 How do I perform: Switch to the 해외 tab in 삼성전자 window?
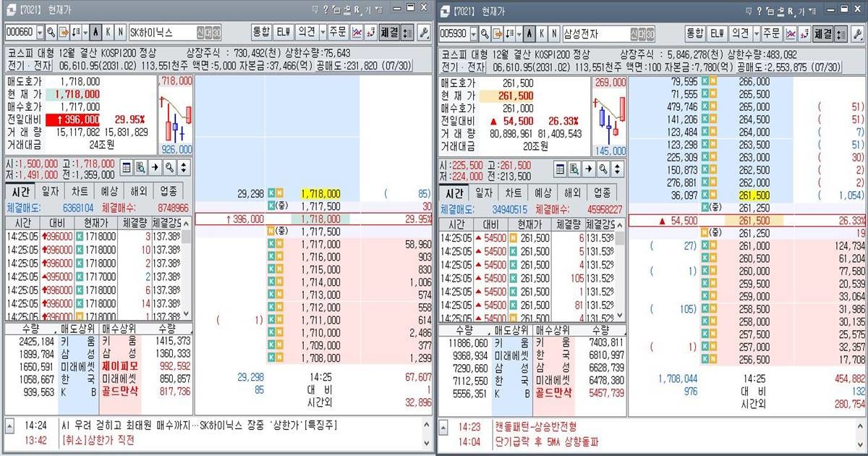[x=572, y=193]
